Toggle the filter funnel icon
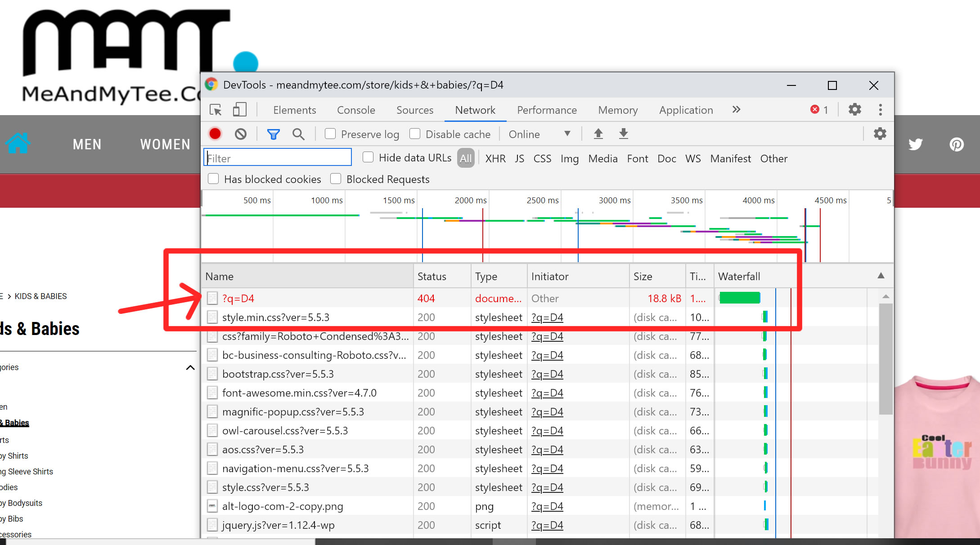The image size is (980, 545). 273,134
